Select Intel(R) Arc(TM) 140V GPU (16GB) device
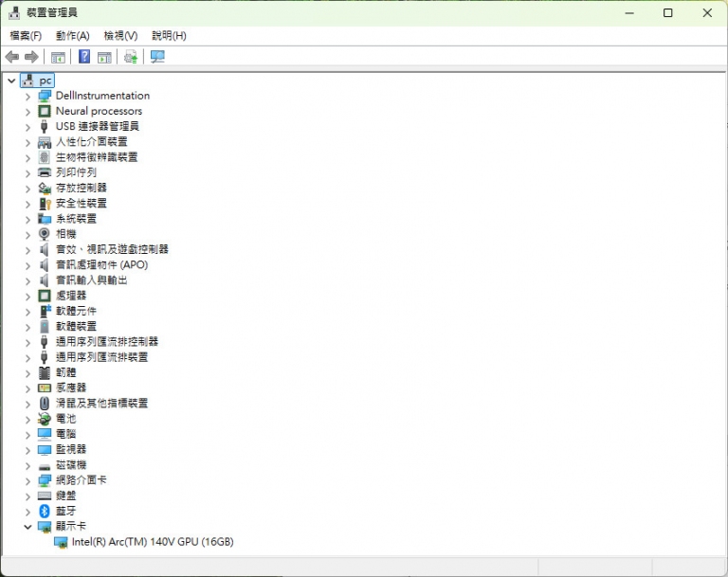The height and width of the screenshot is (577, 728). click(x=153, y=542)
